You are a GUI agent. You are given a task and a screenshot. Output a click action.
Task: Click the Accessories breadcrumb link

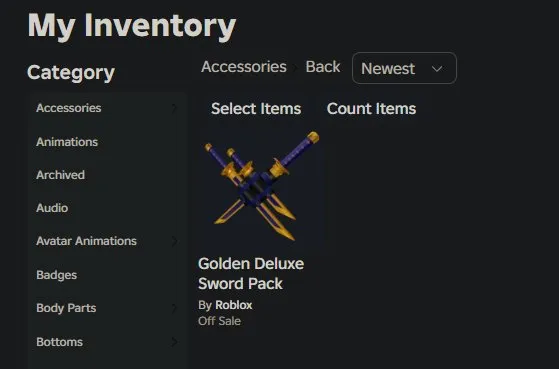pos(244,67)
